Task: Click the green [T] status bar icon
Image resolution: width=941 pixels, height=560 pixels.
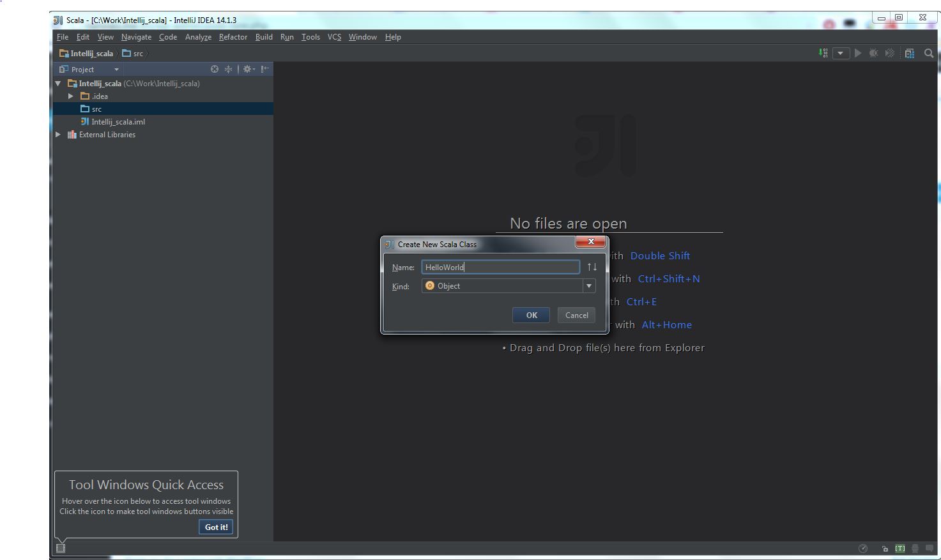Action: click(900, 549)
